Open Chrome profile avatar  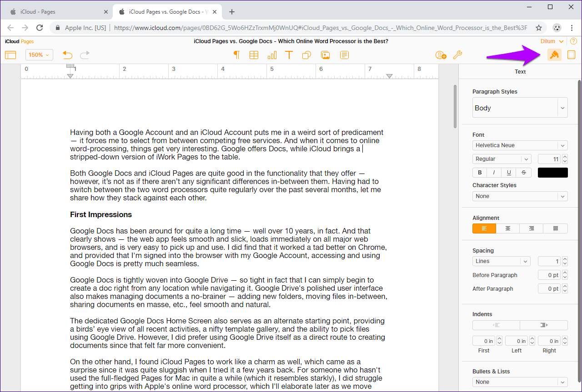point(557,28)
